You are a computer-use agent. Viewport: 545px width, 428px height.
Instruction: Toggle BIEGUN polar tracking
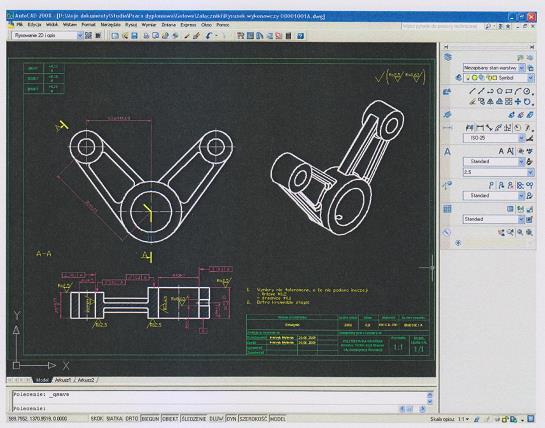(150, 419)
